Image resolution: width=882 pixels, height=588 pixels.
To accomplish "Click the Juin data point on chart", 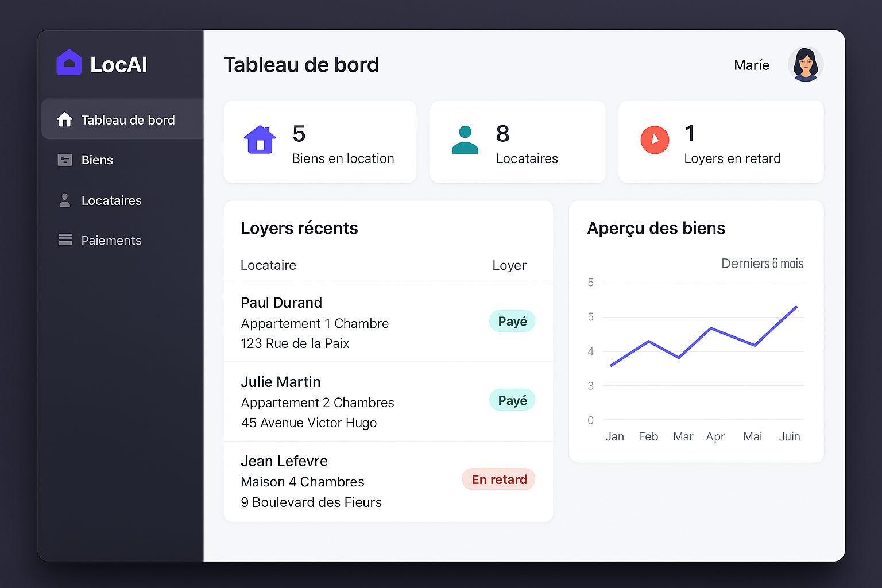I will 796,307.
